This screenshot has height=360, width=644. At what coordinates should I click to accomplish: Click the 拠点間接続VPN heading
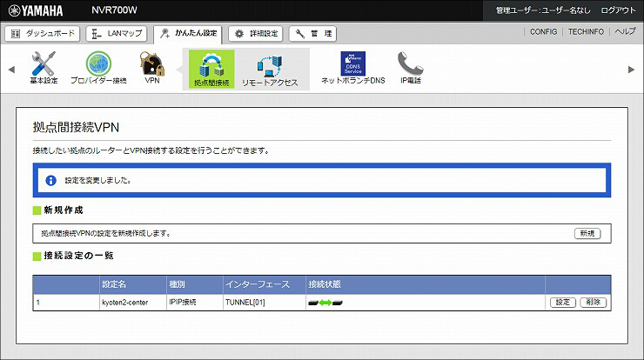76,127
